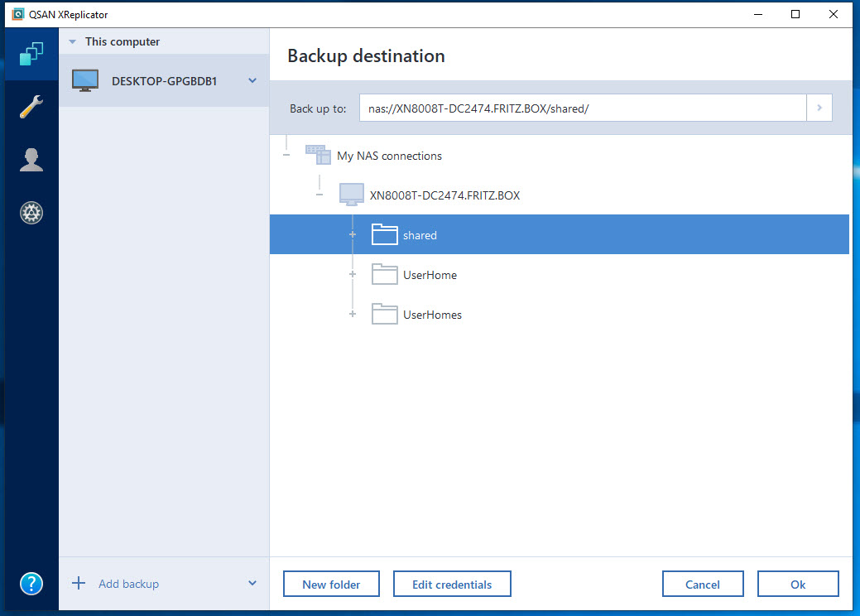This screenshot has height=616, width=860.
Task: Select the UserHomes folder
Action: 432,315
